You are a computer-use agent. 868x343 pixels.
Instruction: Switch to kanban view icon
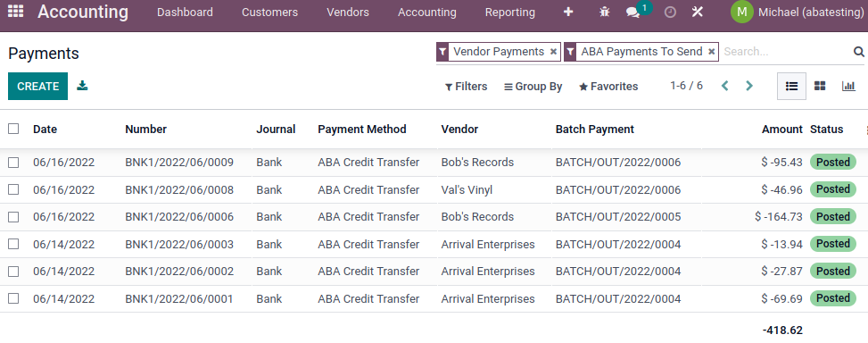coord(820,86)
